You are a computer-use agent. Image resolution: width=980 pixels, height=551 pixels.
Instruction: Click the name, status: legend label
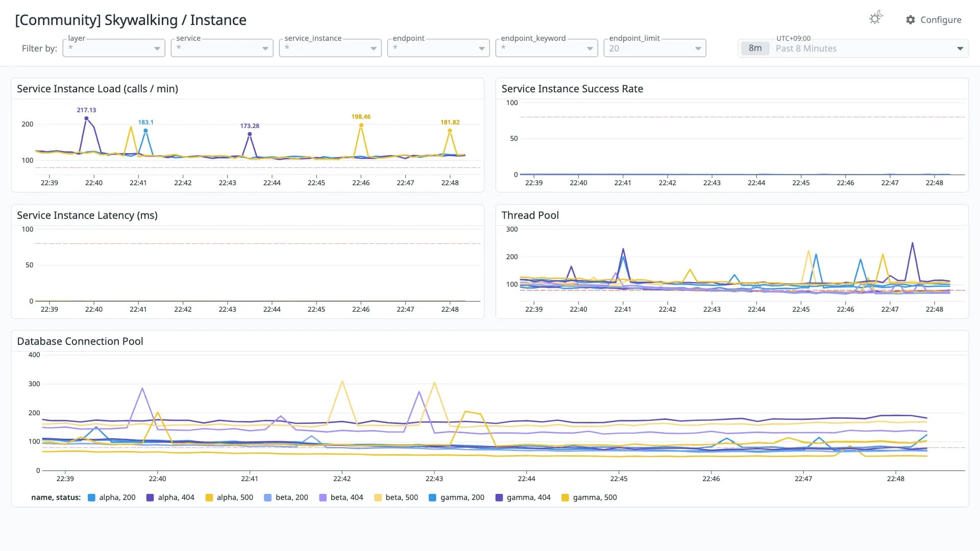(56, 497)
